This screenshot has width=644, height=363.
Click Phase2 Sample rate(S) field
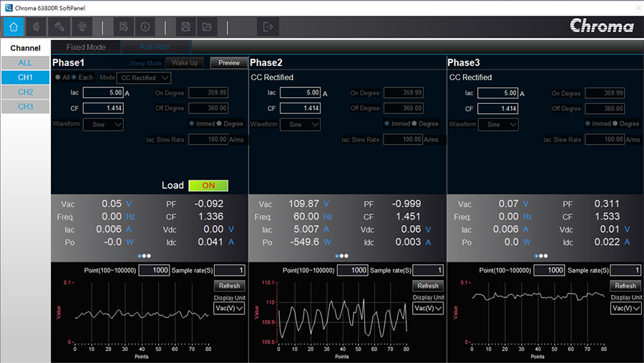[428, 270]
